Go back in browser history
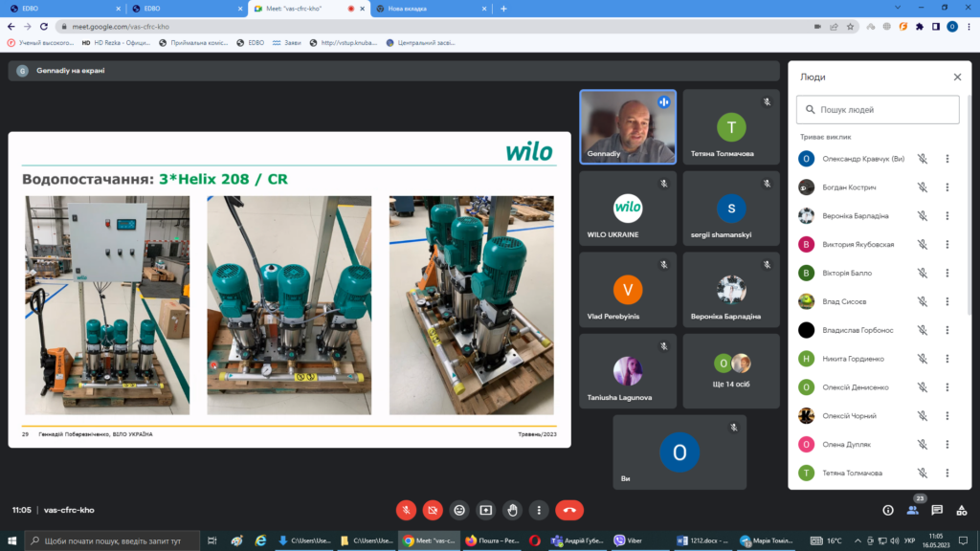 click(x=11, y=27)
